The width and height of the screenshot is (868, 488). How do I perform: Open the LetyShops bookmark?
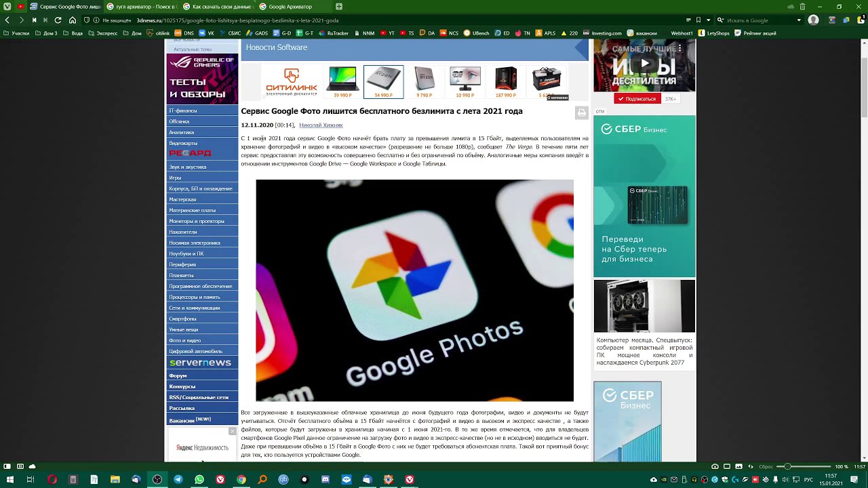(713, 33)
